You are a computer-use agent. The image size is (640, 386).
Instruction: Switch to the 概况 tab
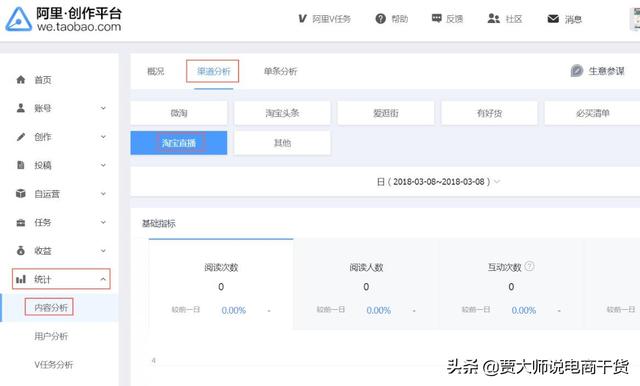(156, 71)
